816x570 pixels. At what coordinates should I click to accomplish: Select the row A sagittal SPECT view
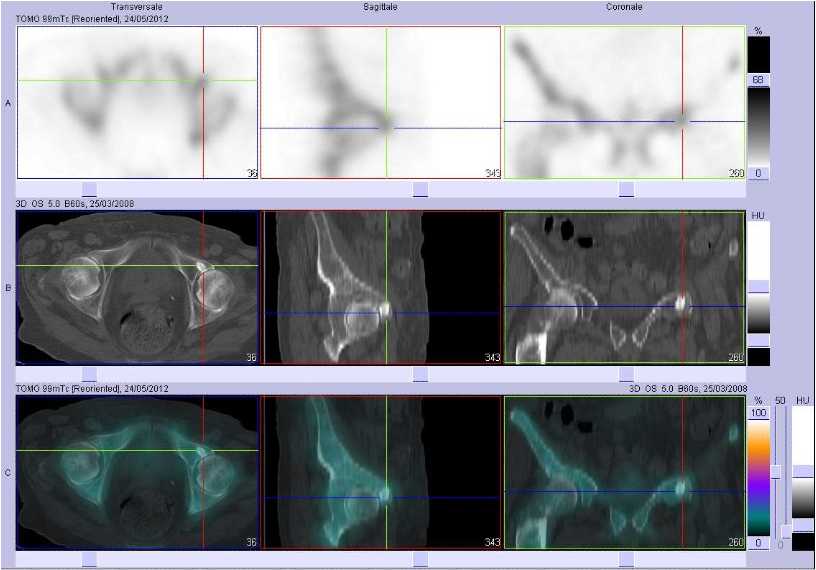pos(380,103)
